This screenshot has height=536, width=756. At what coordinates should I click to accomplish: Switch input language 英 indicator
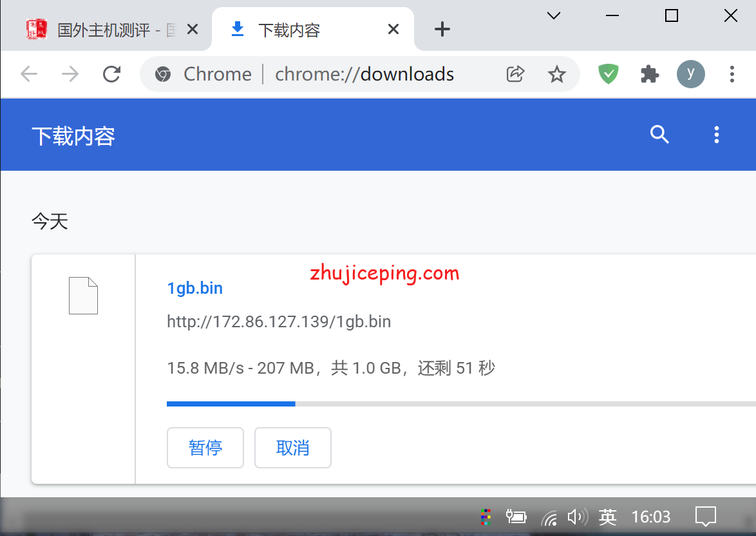click(607, 517)
